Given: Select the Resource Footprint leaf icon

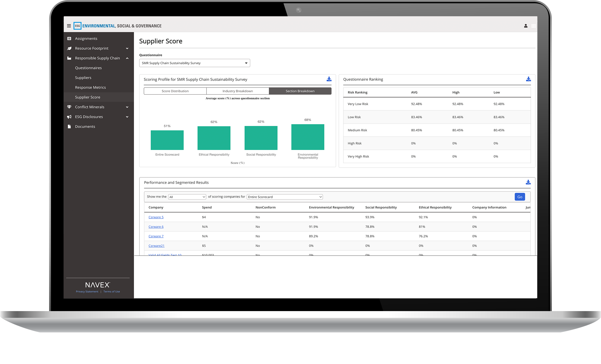Looking at the screenshot, I should point(69,48).
